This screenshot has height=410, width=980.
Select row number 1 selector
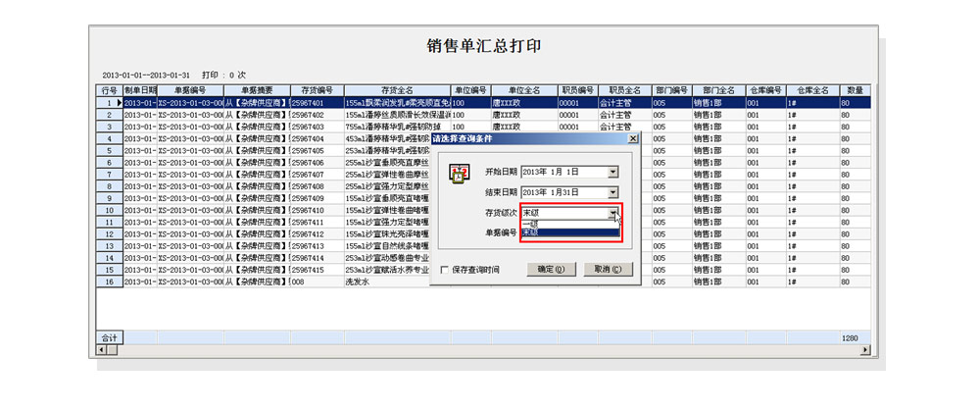(109, 103)
